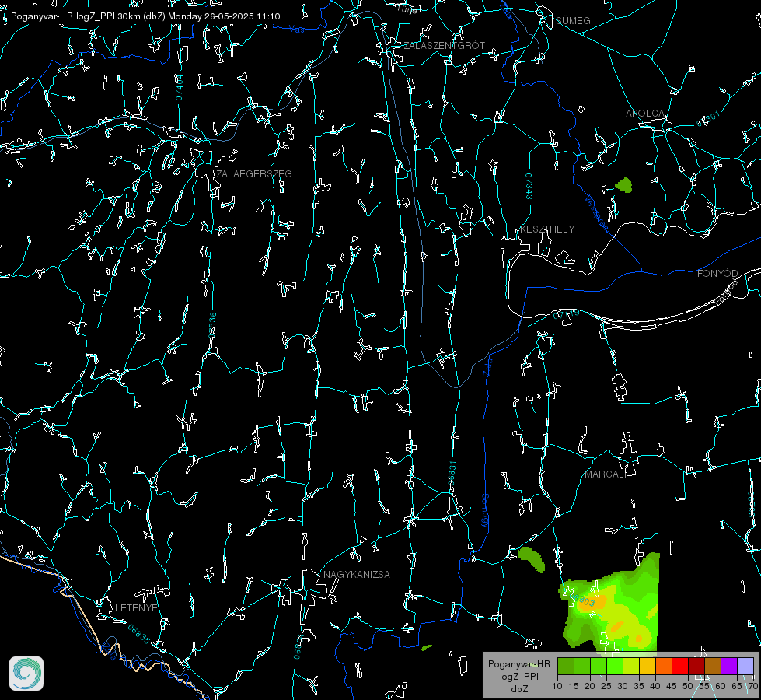Click the 07343 road number label
The image size is (761, 700).
point(529,187)
